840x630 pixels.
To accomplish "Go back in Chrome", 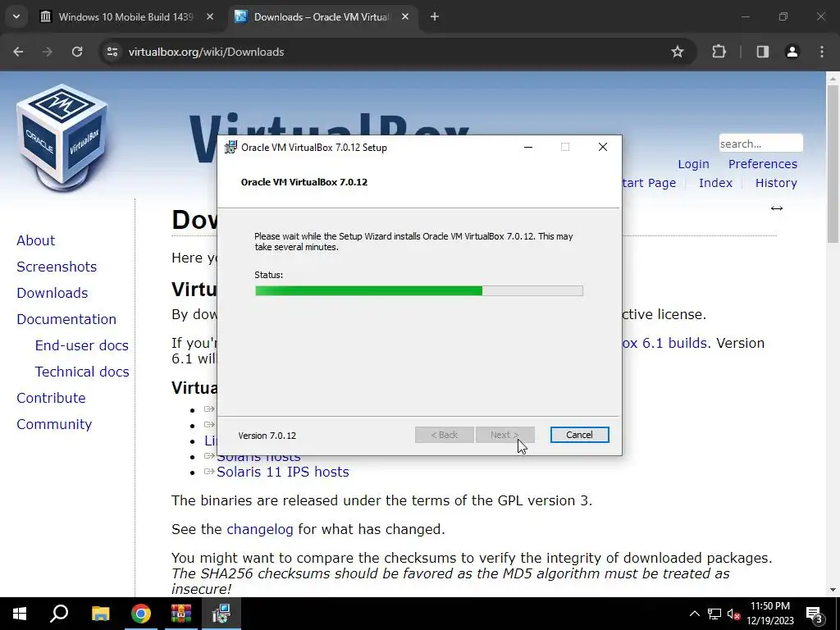I will coord(18,52).
